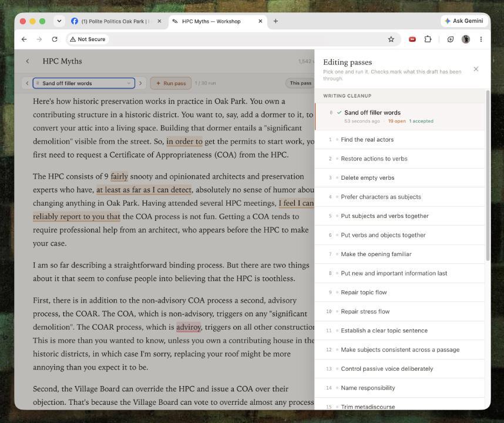504x423 pixels.
Task: Close the Editing passes panel
Action: click(x=476, y=69)
